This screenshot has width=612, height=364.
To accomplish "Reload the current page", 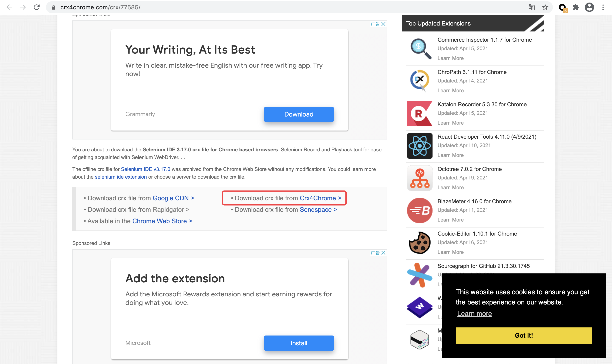I will coord(37,7).
